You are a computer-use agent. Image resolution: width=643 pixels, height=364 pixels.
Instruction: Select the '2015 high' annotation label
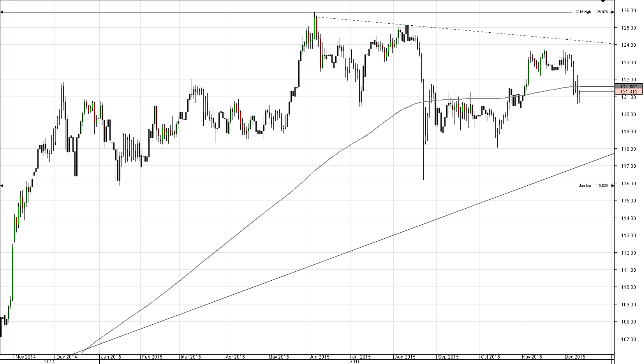pos(583,12)
